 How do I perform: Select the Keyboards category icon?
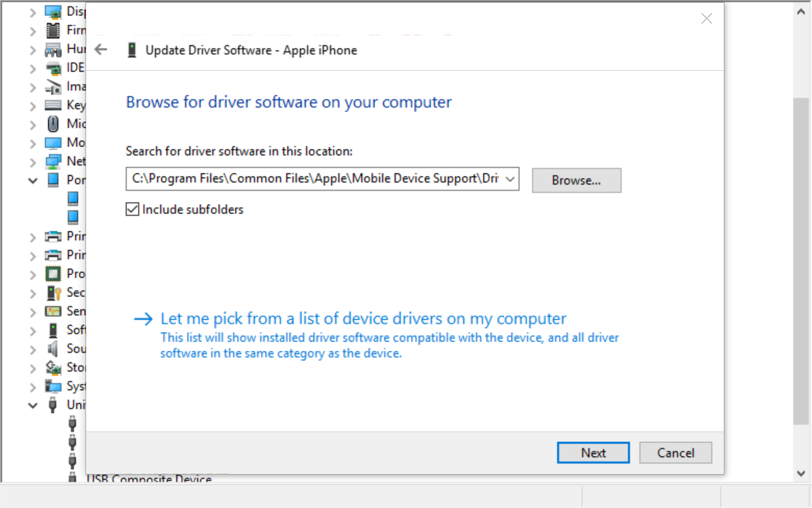[x=53, y=105]
